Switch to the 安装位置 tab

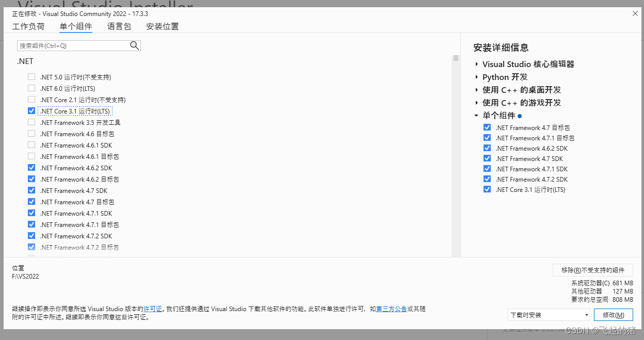162,26
